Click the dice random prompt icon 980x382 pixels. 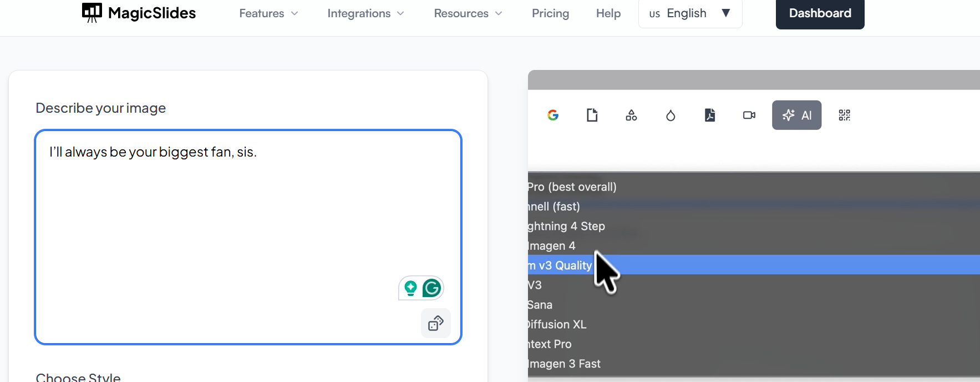click(x=435, y=323)
